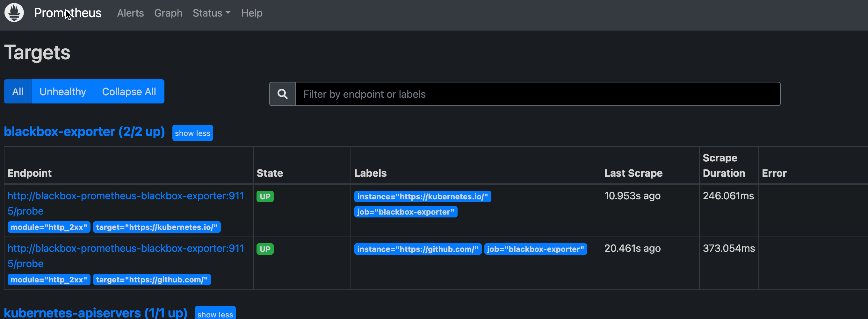
Task: Show only Unhealthy targets
Action: (63, 91)
